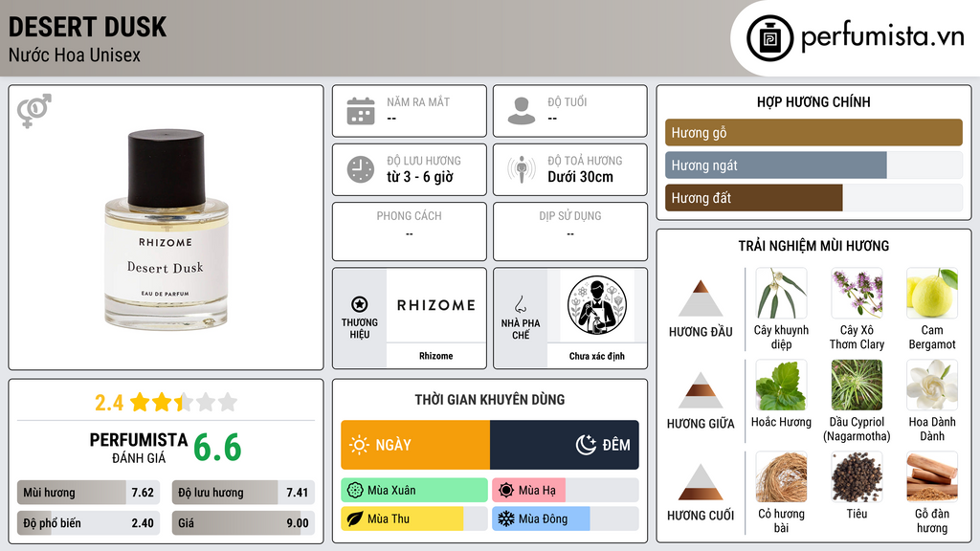Click the snowflake icon for Mùa Đông
This screenshot has width=980, height=551.
coord(506,518)
